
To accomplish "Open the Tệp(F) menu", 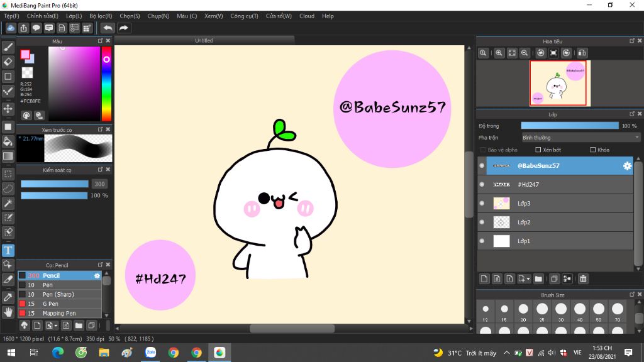I will 11,16.
